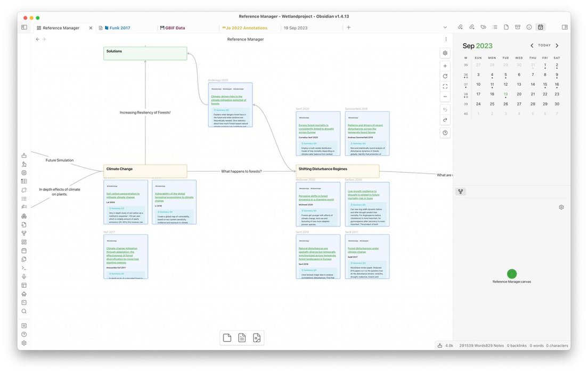
Task: Select the calendar tab in right sidebar
Action: (541, 27)
